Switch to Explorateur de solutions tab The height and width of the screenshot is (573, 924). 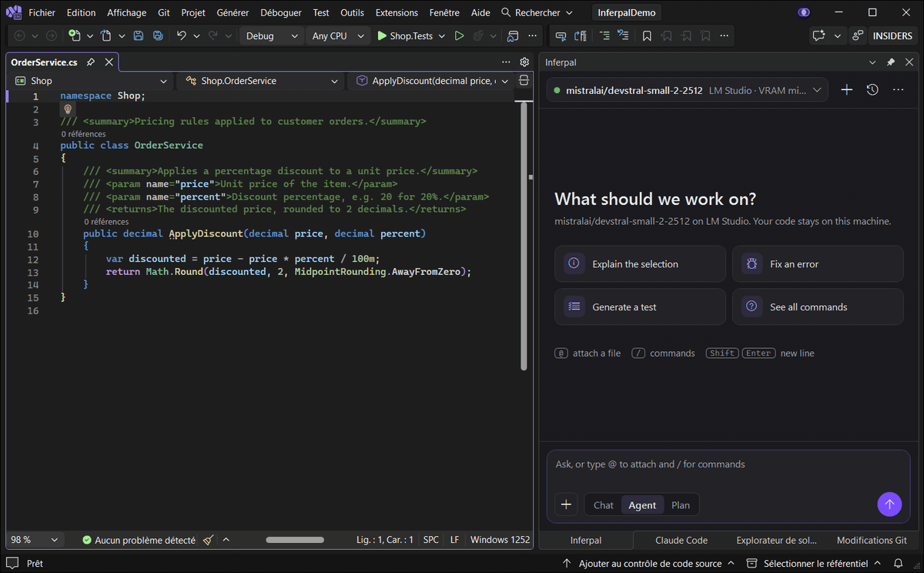pyautogui.click(x=776, y=540)
